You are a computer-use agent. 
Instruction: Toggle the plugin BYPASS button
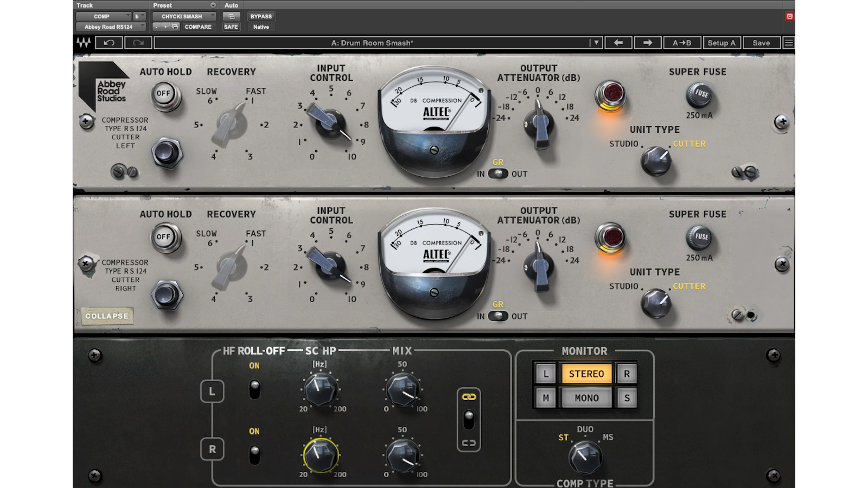[x=261, y=16]
